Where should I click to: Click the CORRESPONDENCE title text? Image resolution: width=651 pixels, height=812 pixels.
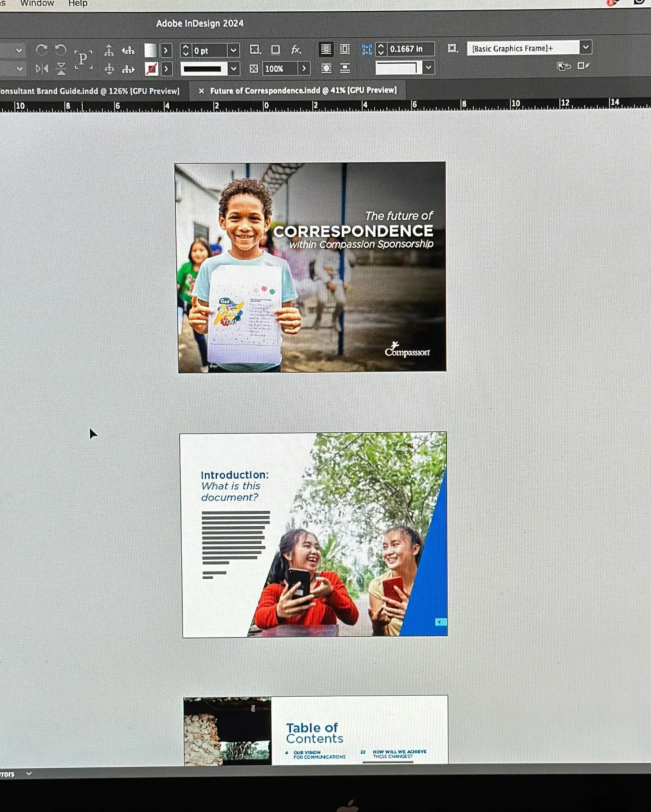(x=353, y=231)
